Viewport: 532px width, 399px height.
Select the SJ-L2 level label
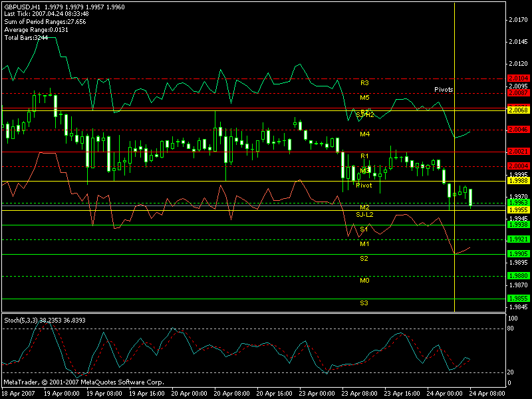click(364, 214)
